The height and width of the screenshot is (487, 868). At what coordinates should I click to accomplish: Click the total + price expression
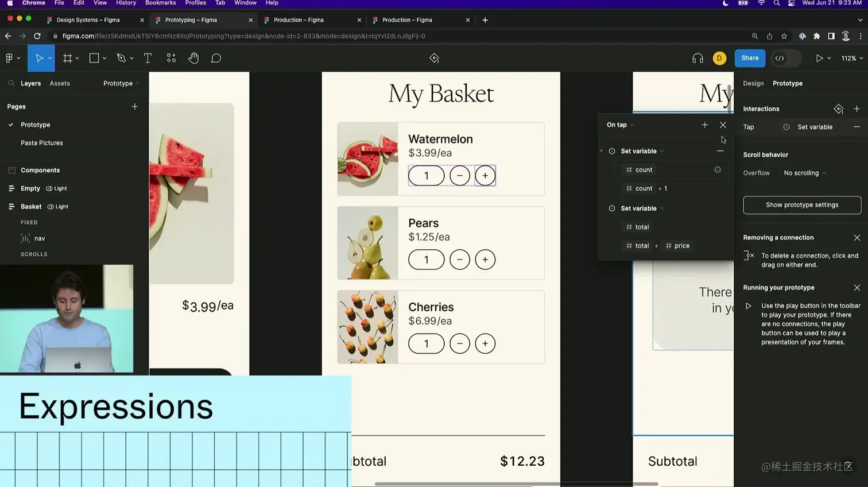coord(657,246)
